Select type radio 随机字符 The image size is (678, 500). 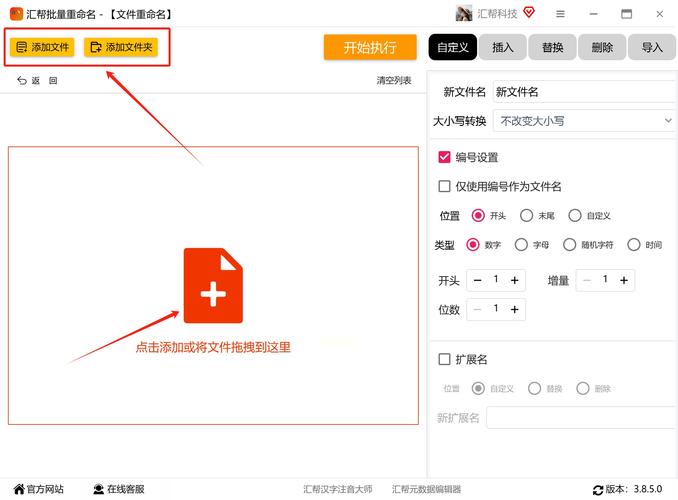569,245
